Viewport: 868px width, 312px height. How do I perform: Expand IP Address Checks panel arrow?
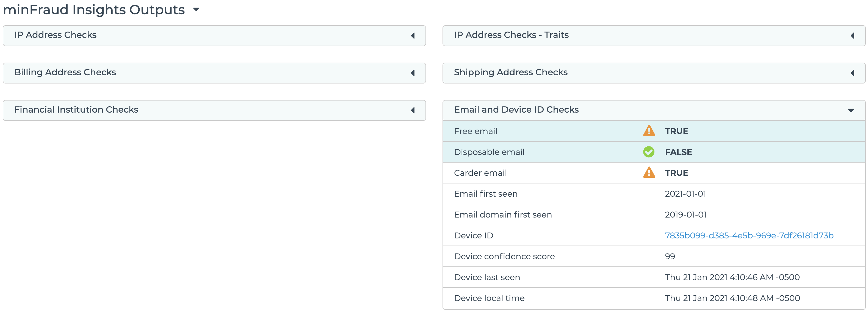coord(413,35)
